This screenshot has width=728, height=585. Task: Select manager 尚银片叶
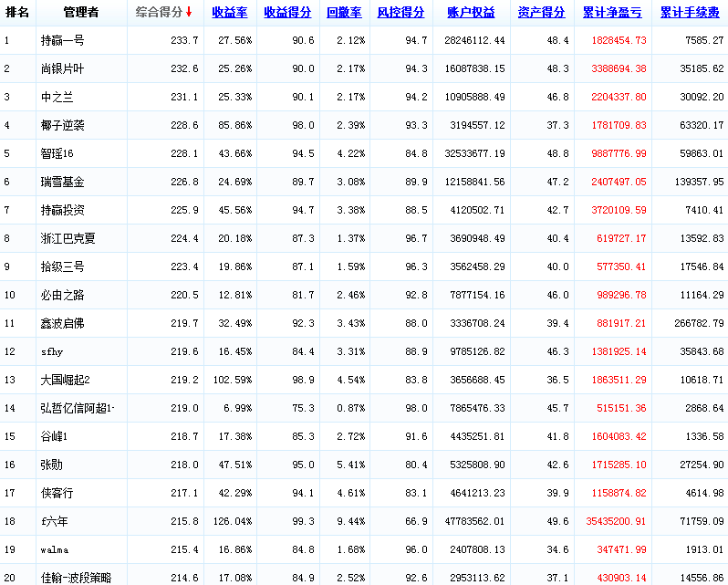pos(63,68)
